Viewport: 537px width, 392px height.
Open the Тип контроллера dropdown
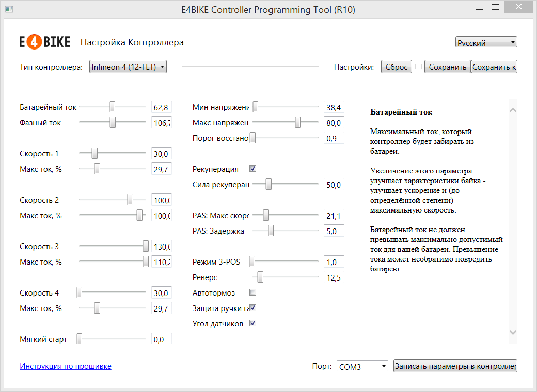point(128,67)
